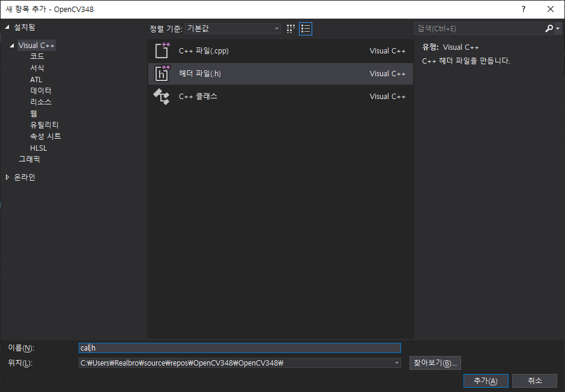Select Visual C++ in the tree
Viewport: 565px width, 392px height.
point(37,46)
